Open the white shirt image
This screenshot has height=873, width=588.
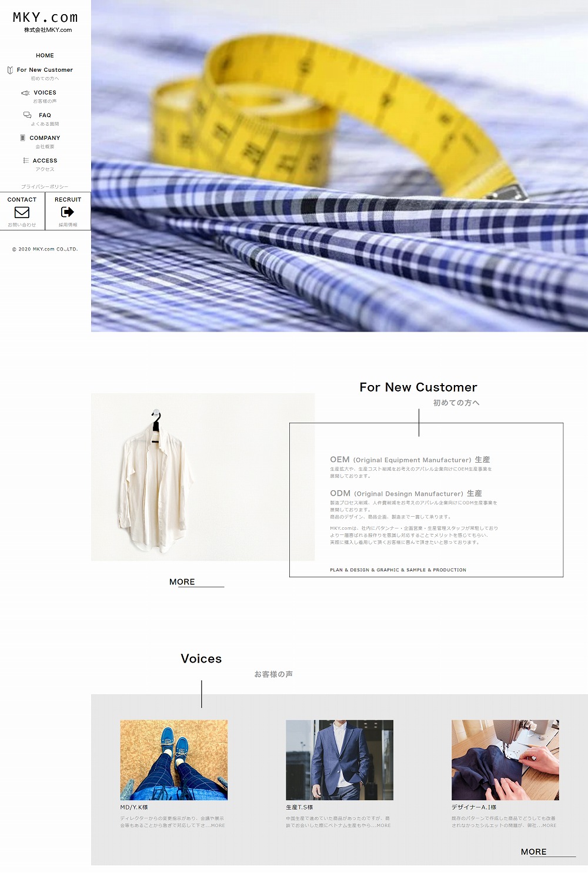(203, 477)
